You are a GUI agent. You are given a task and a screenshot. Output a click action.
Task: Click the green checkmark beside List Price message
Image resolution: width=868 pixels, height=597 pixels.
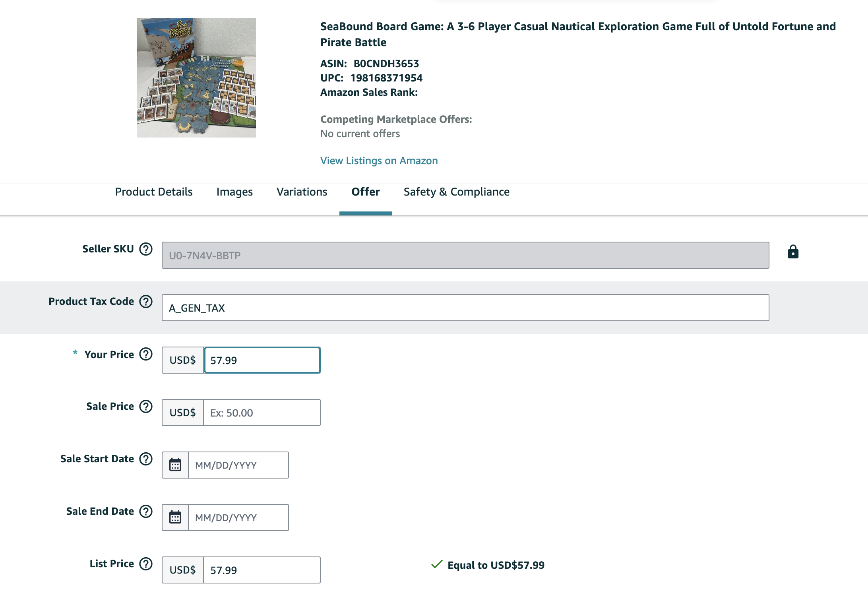(x=437, y=564)
